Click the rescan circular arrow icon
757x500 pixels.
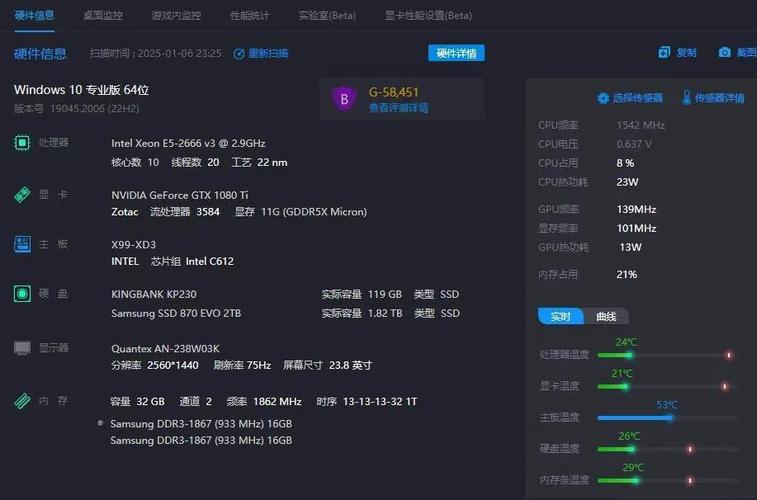[238, 54]
